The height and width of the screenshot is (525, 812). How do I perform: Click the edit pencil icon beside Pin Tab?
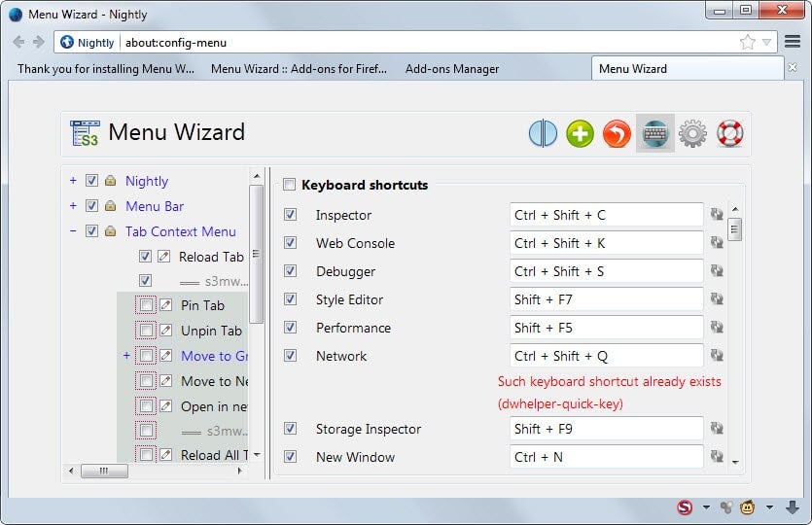coord(165,305)
